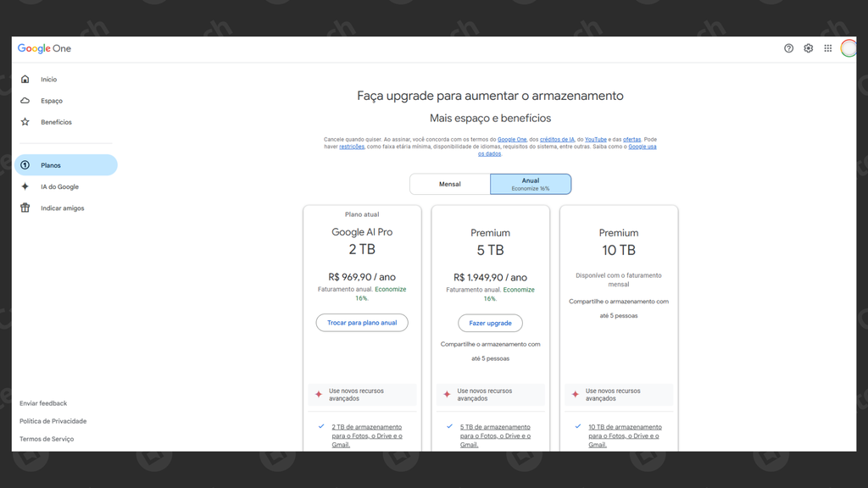Click the Espaço cloud icon
Screen dimensions: 868x488
[x=25, y=101]
